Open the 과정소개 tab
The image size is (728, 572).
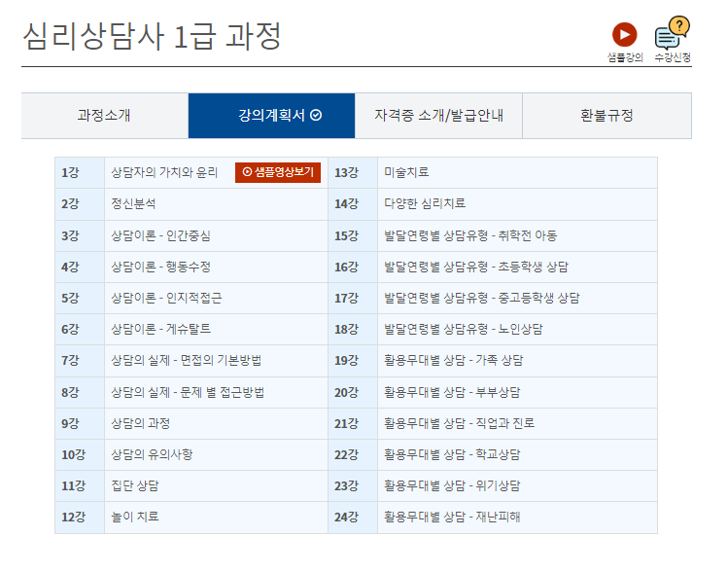(x=104, y=116)
